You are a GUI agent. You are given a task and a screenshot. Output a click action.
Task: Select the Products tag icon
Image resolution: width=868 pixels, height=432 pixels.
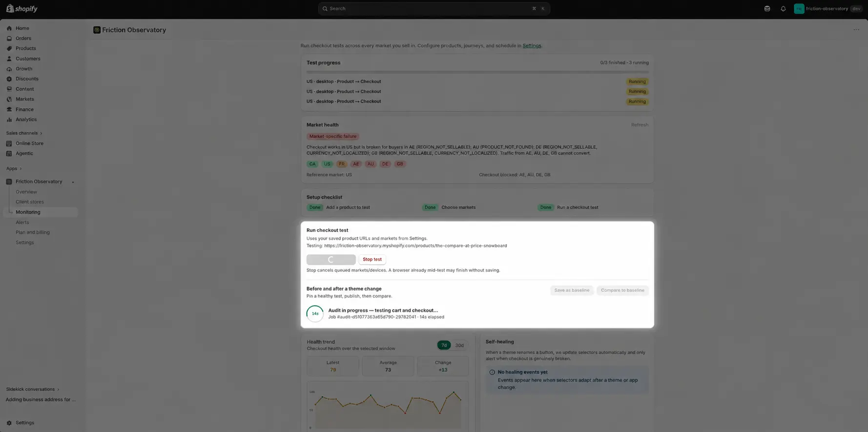9,48
